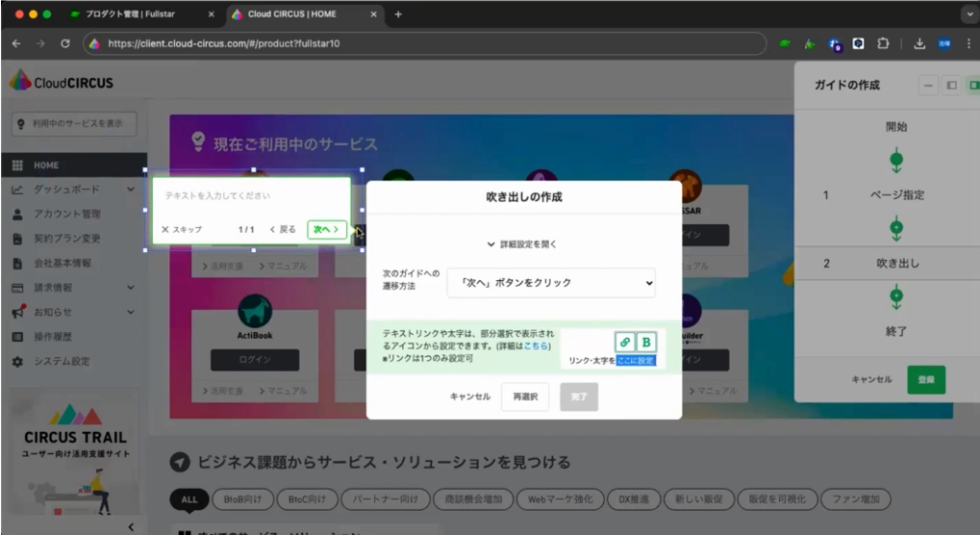Click the System Settings gear icon in sidebar
980x535 pixels.
point(17,361)
